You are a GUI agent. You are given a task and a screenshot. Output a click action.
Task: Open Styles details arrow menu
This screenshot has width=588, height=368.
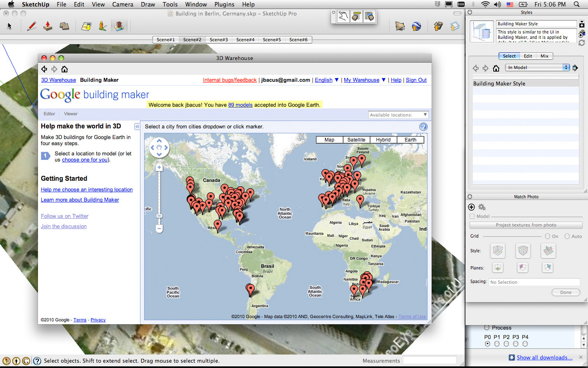pyautogui.click(x=575, y=67)
